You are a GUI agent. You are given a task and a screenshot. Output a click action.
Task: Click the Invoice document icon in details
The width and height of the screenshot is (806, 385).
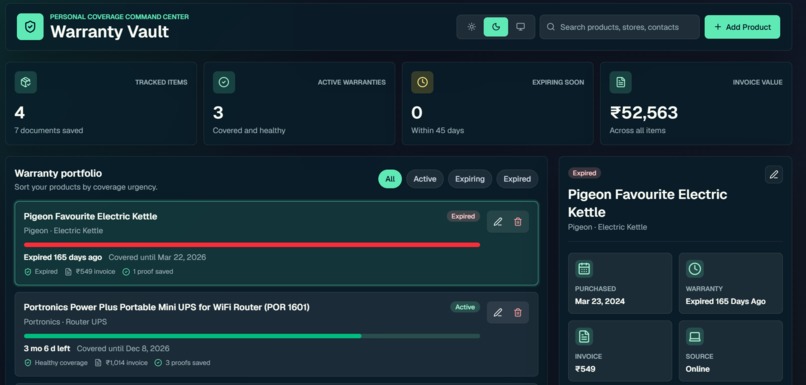(584, 337)
